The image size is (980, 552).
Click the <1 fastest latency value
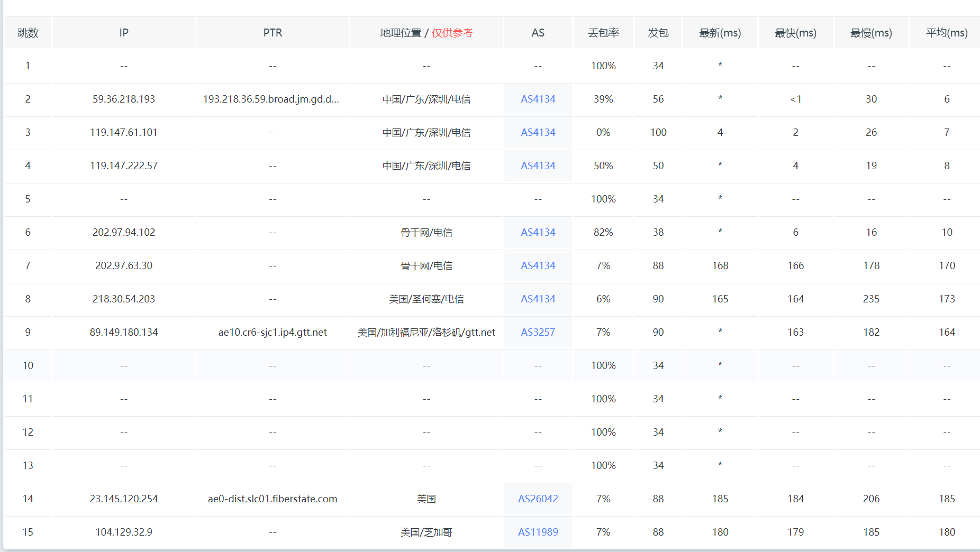(796, 99)
